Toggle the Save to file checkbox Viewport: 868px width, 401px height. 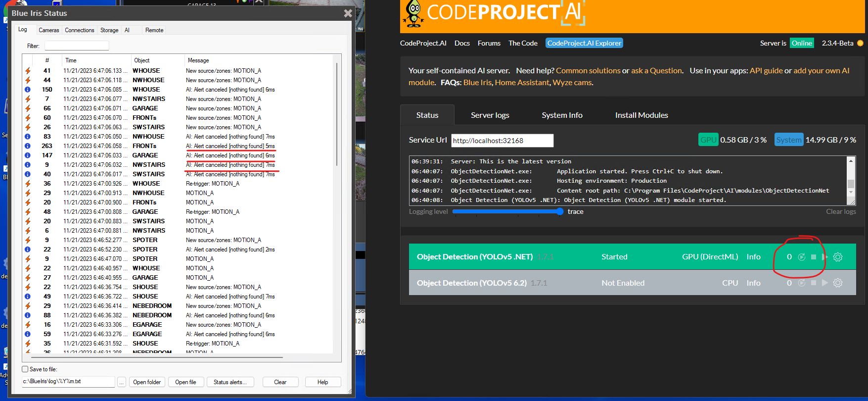point(25,369)
